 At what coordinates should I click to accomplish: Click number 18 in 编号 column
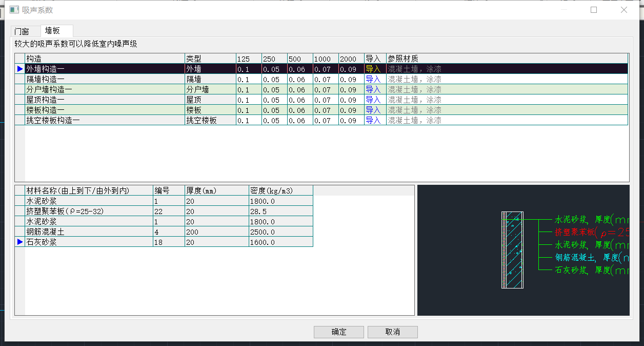[x=169, y=242]
